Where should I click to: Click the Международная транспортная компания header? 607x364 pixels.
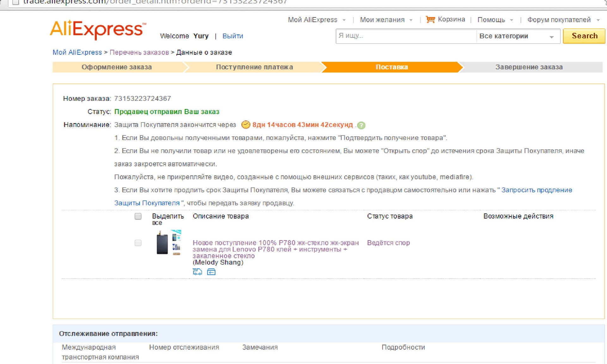pyautogui.click(x=100, y=352)
